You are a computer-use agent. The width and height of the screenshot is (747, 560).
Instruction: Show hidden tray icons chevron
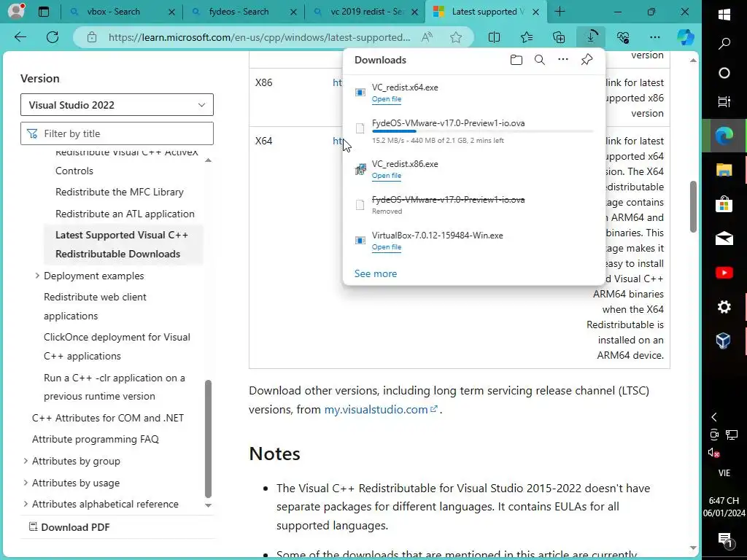coord(714,417)
